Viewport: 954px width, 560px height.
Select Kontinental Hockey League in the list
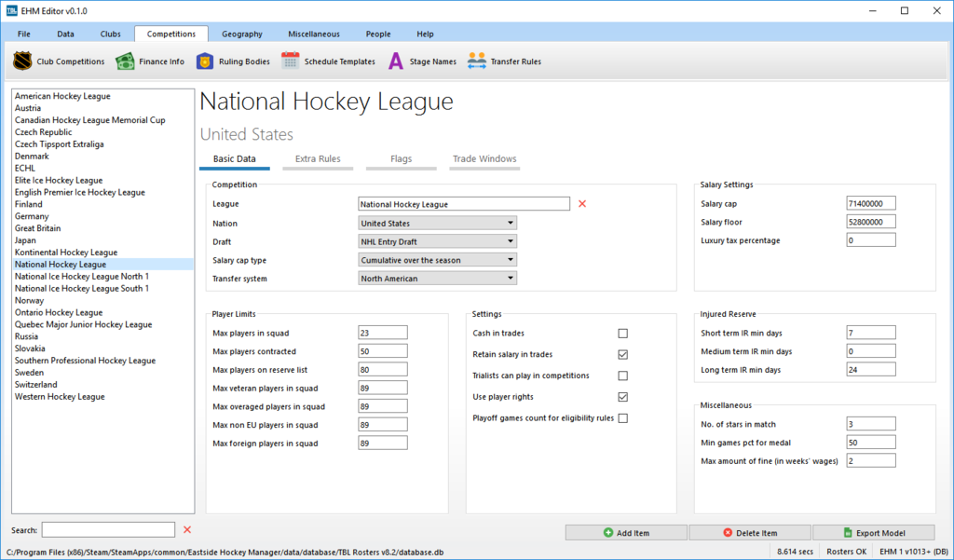102,252
